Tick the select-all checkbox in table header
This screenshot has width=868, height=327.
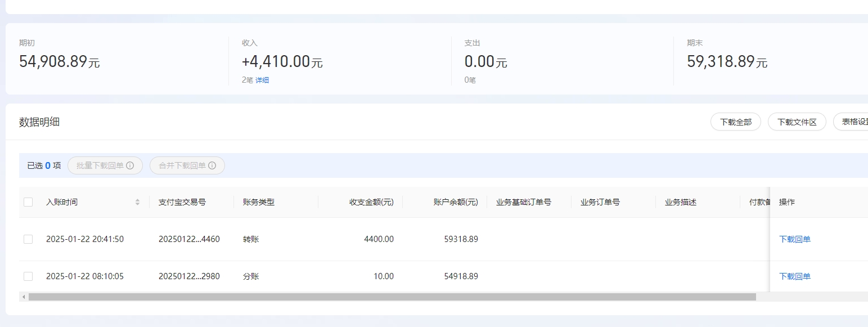[28, 202]
